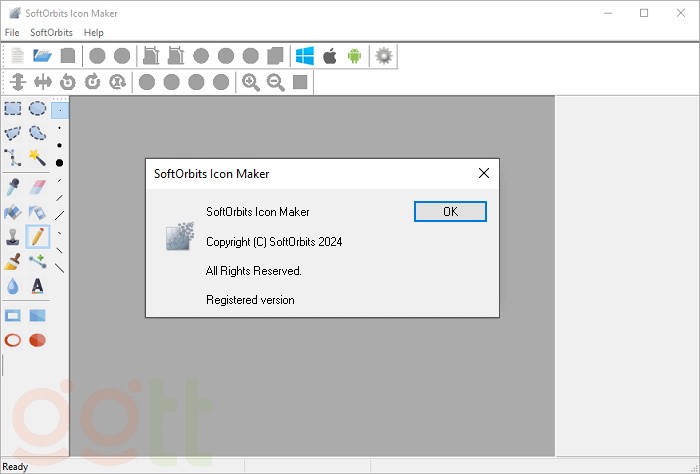This screenshot has height=474, width=700.
Task: Choose the Elliptical selection tool
Action: pyautogui.click(x=37, y=108)
